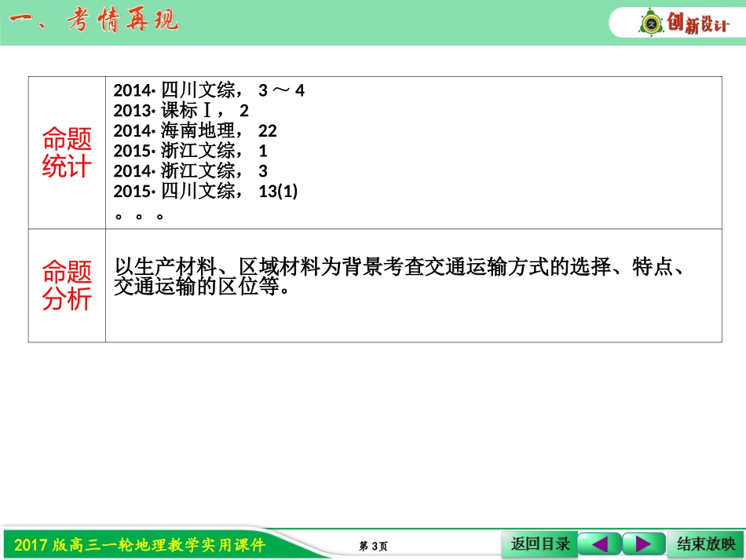
Task: Select line 2015·四川文综, 13(1)
Action: 206,192
